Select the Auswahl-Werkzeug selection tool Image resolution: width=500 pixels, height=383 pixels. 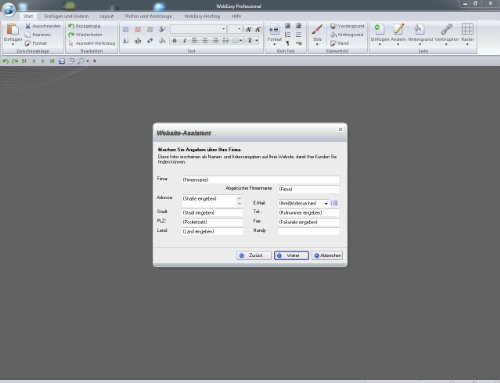point(92,43)
